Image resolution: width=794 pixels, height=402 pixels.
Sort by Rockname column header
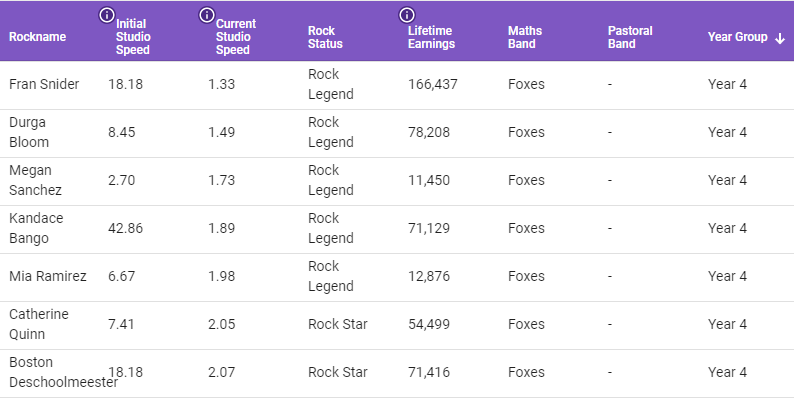click(37, 37)
